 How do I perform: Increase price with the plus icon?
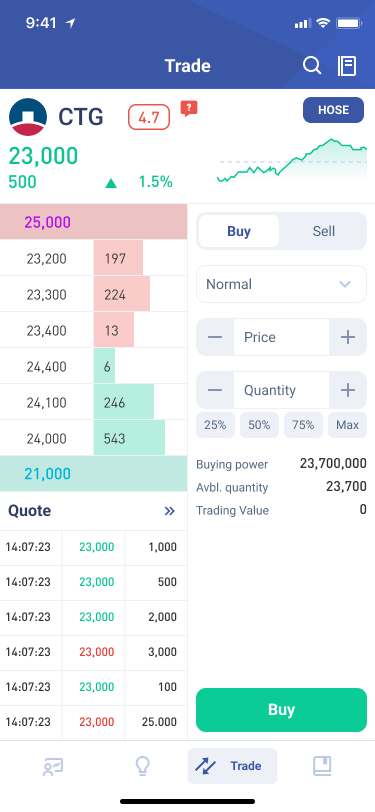point(348,337)
